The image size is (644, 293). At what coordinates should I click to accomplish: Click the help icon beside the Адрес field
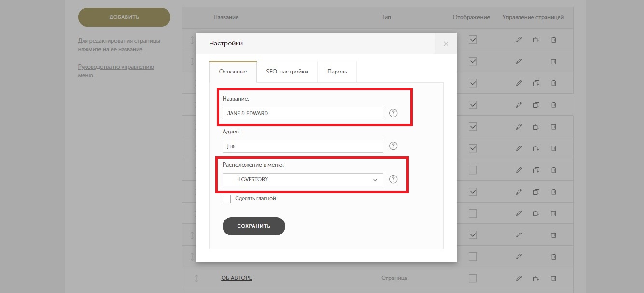pyautogui.click(x=393, y=146)
